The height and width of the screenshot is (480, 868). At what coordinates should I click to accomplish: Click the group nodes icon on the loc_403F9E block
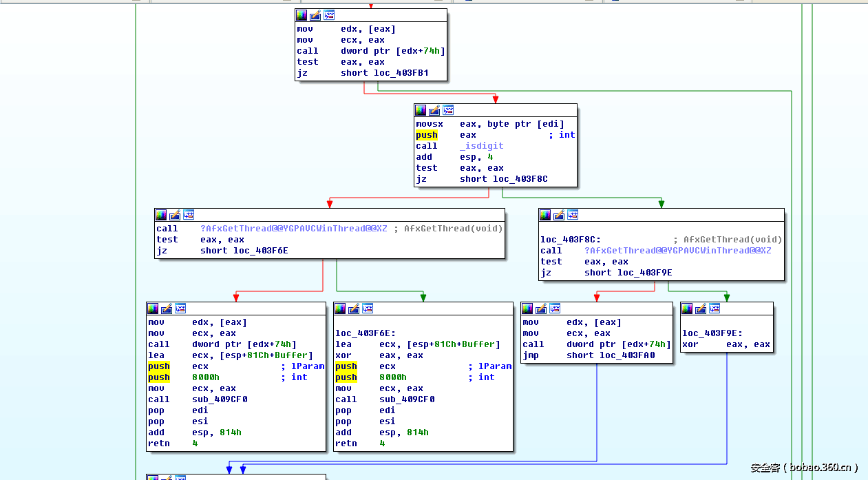[714, 309]
